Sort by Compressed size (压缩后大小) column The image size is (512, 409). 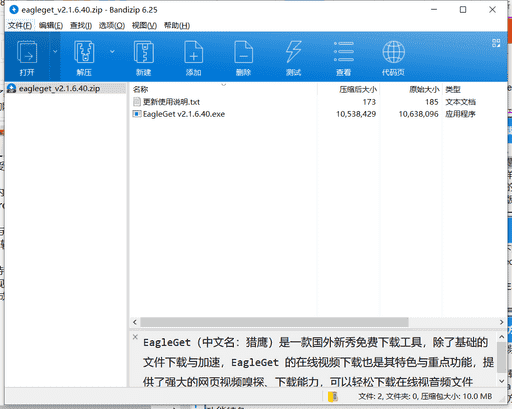click(358, 89)
